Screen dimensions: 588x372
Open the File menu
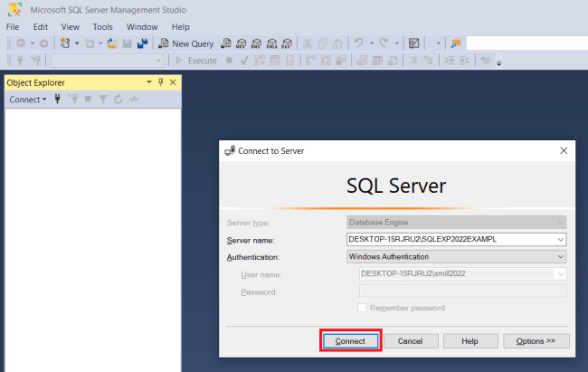[13, 27]
